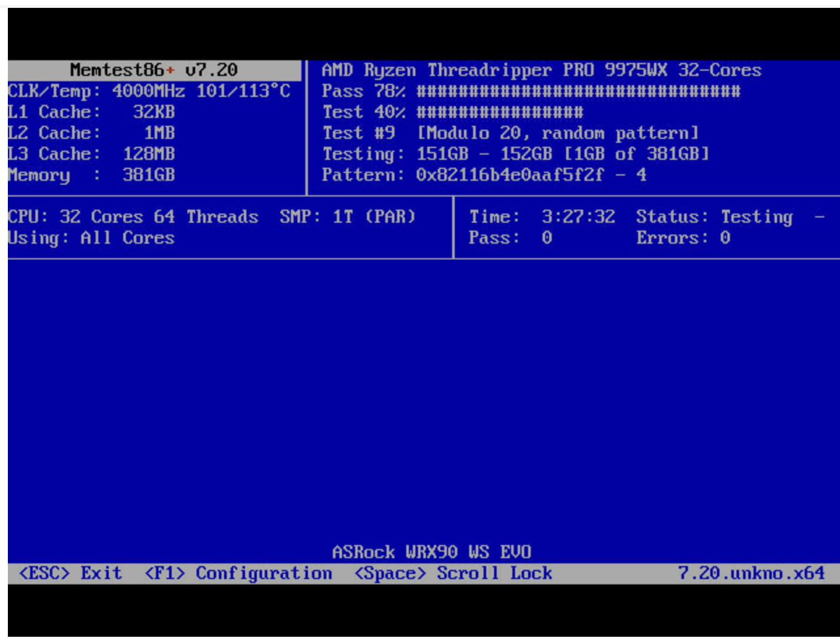
Task: Open <F1> Configuration in the bottom bar
Action: pos(238,573)
